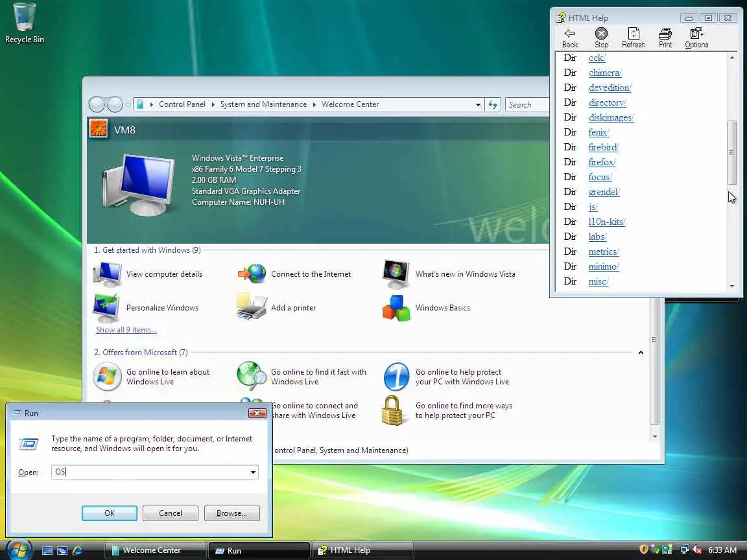
Task: Click the Welcome Center forward navigation button
Action: click(115, 104)
